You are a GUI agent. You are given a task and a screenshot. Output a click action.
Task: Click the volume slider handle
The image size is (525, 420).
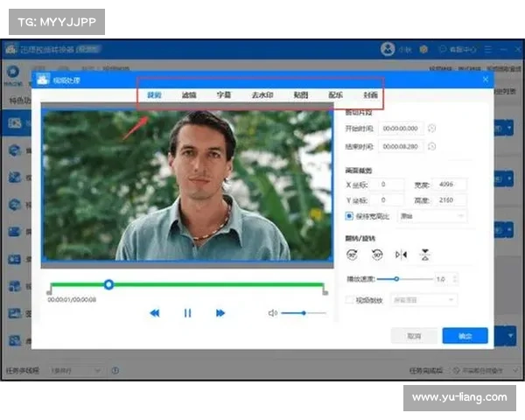point(304,313)
